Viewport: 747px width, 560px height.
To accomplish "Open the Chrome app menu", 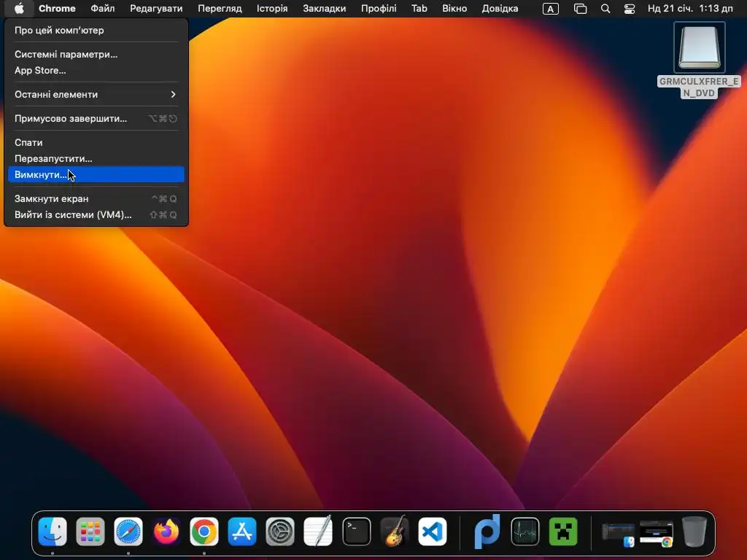I will coord(57,9).
